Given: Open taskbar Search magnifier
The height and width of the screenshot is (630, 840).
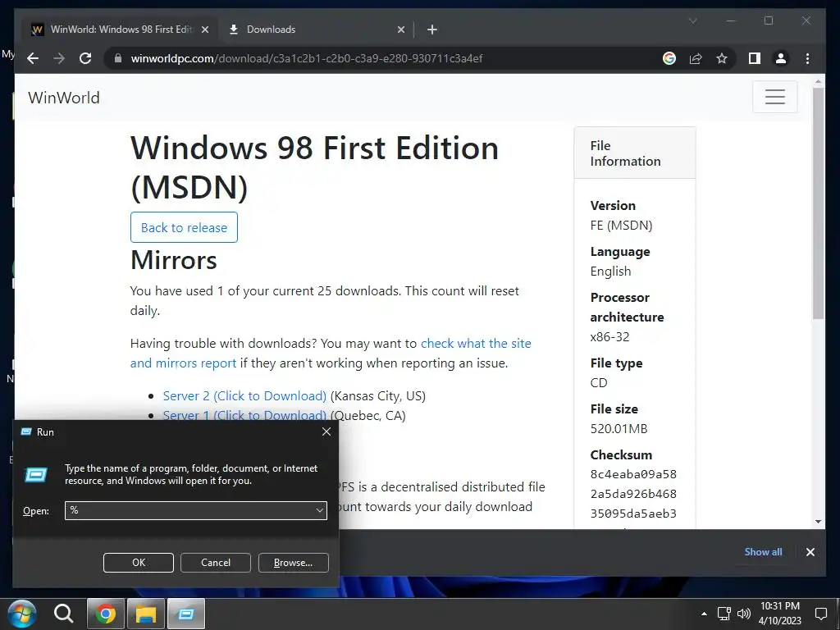Looking at the screenshot, I should click(x=64, y=614).
